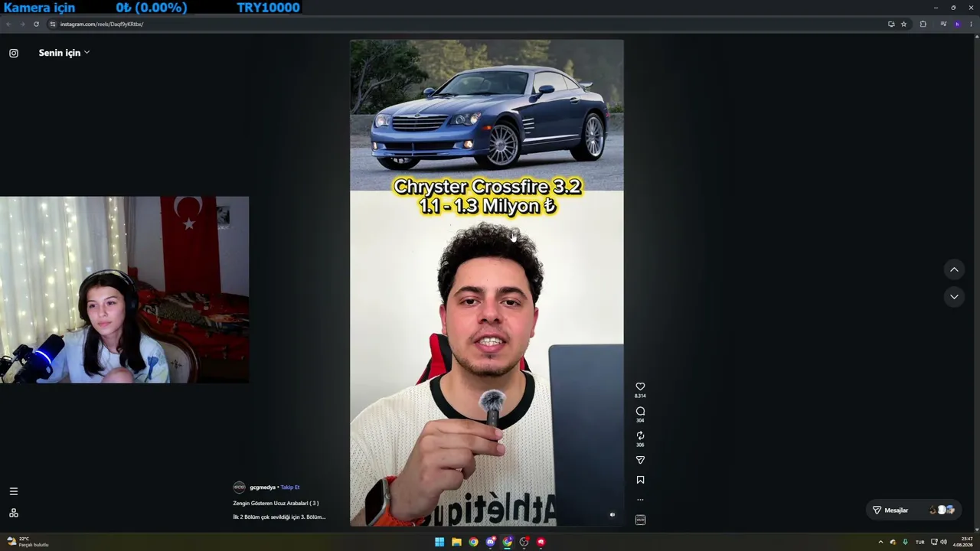Toggle the reel's sound with the speaker icon

point(612,515)
